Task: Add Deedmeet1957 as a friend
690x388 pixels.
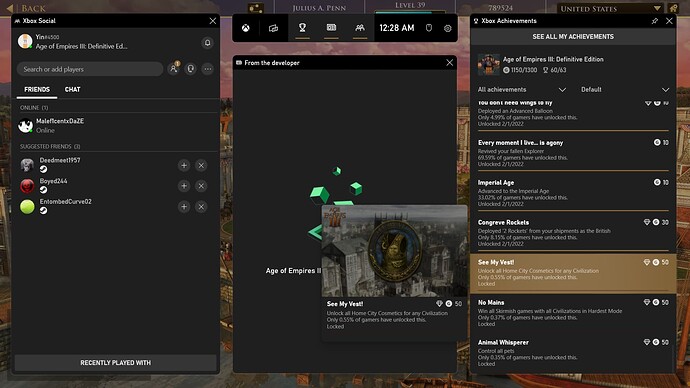Action: pyautogui.click(x=184, y=165)
